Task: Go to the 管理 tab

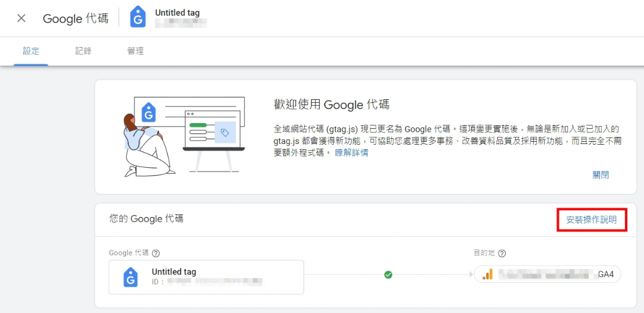Action: coord(136,51)
